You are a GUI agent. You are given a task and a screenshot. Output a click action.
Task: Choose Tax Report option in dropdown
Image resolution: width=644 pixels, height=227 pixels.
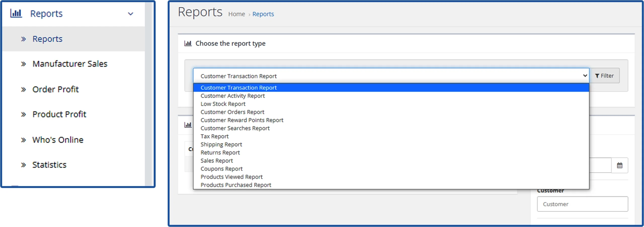(x=214, y=136)
